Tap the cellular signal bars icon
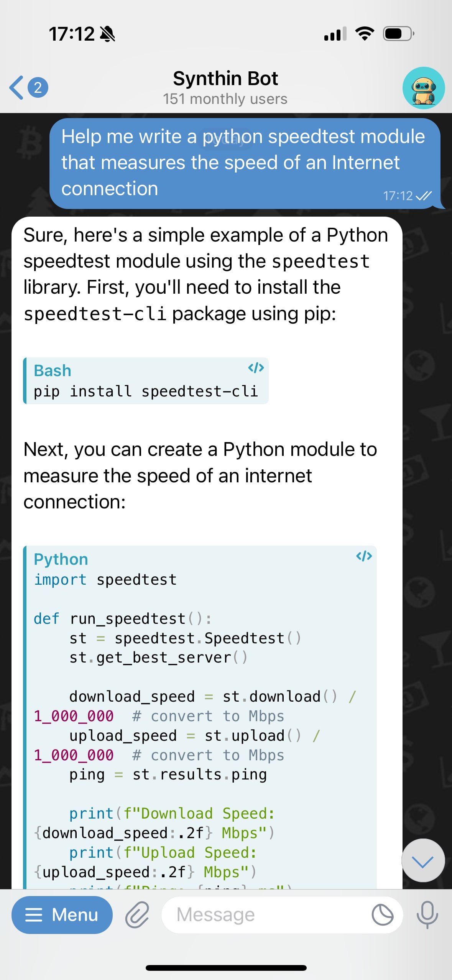The width and height of the screenshot is (452, 980). 335,34
